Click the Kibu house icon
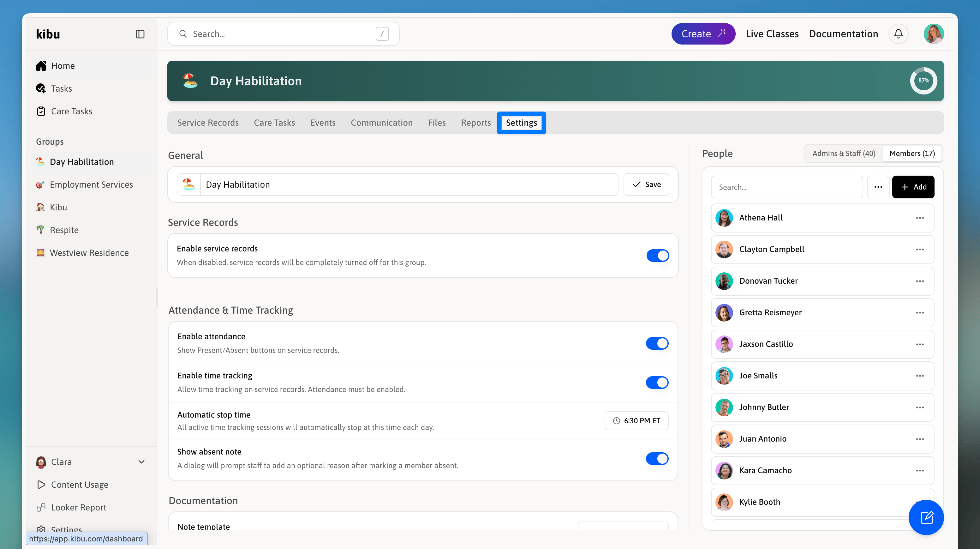The height and width of the screenshot is (549, 980). (x=40, y=207)
